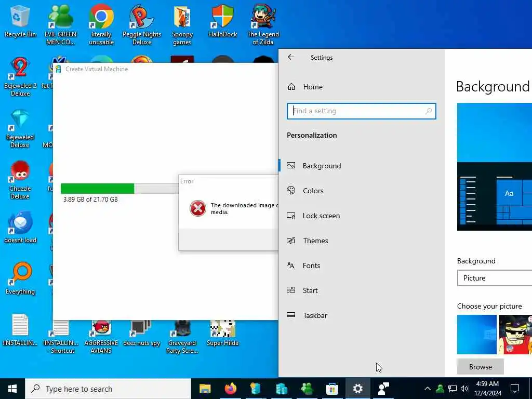The width and height of the screenshot is (532, 399).
Task: Open Firefox from the taskbar
Action: [x=231, y=389]
